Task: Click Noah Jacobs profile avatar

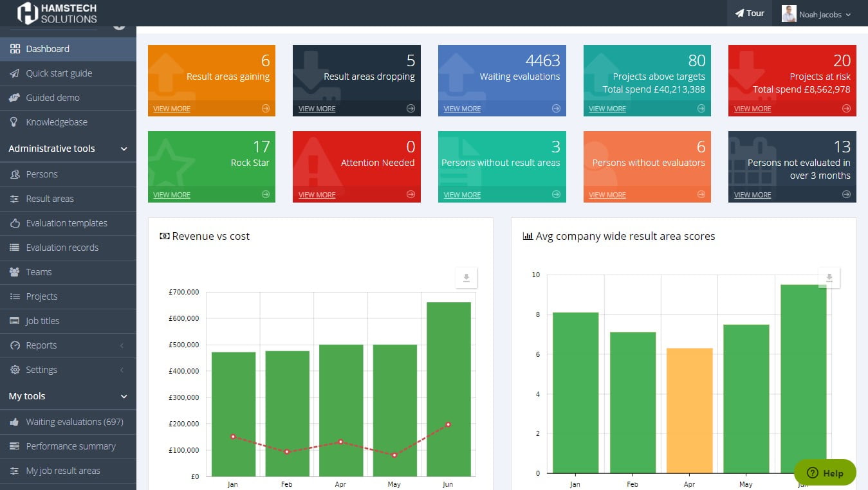Action: pyautogui.click(x=789, y=14)
